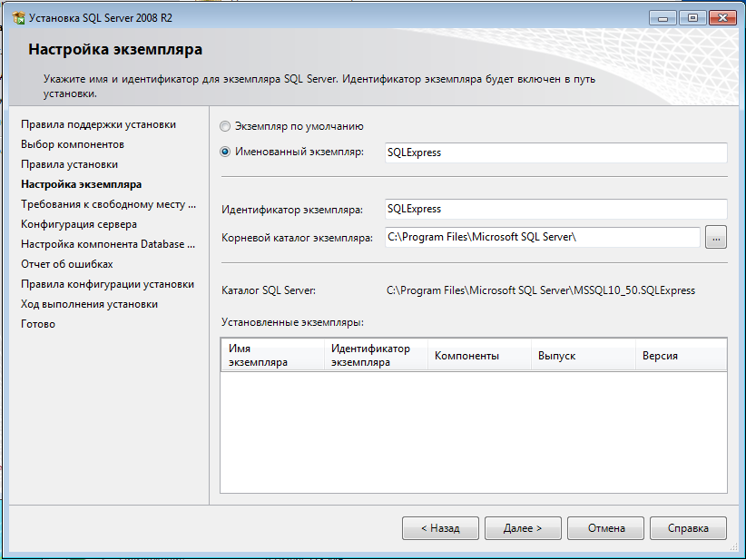Click the instance identifier input field
Screen dimensions: 746x560
click(555, 209)
